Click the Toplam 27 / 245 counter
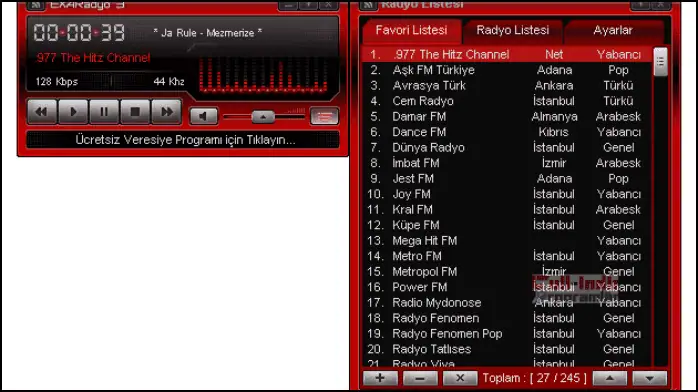698x392 pixels. coord(535,378)
